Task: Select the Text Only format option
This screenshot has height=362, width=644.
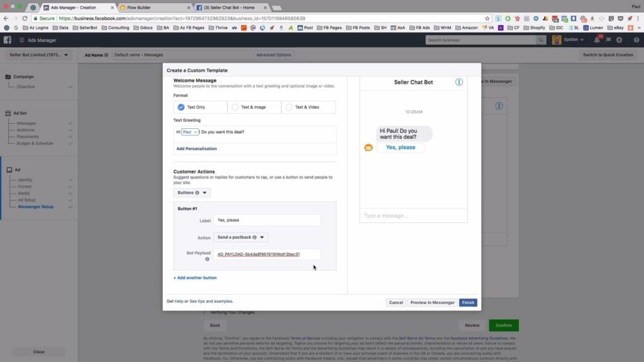Action: click(x=200, y=107)
